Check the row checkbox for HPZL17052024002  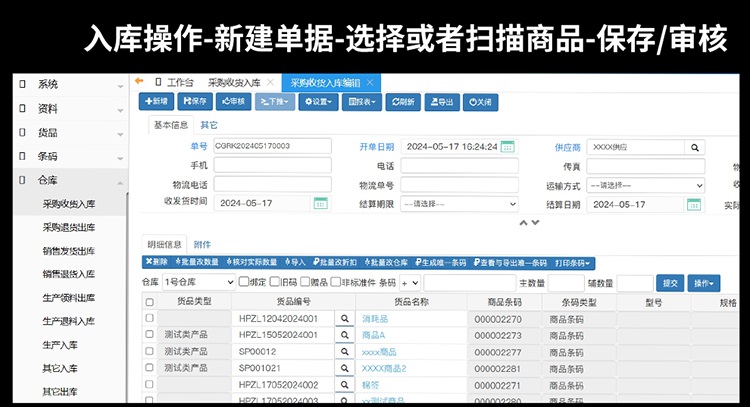point(150,384)
